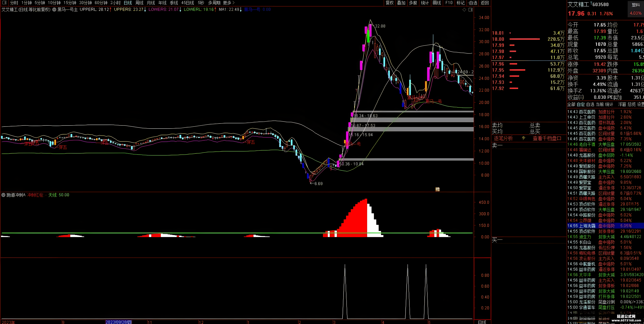Select the 自定 alert filter tab
644x324 pixels.
(581, 104)
